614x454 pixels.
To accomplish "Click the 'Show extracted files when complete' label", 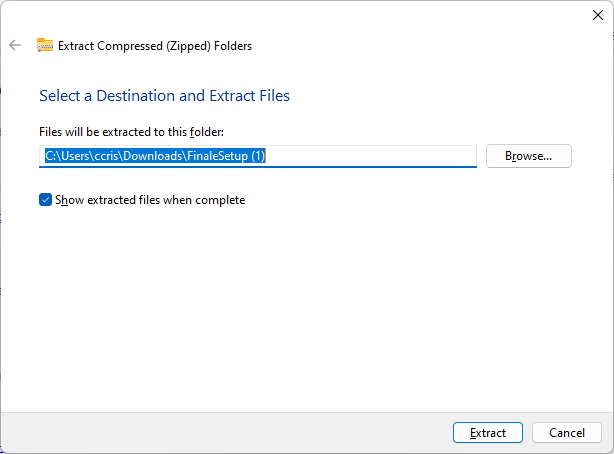I will pyautogui.click(x=150, y=200).
